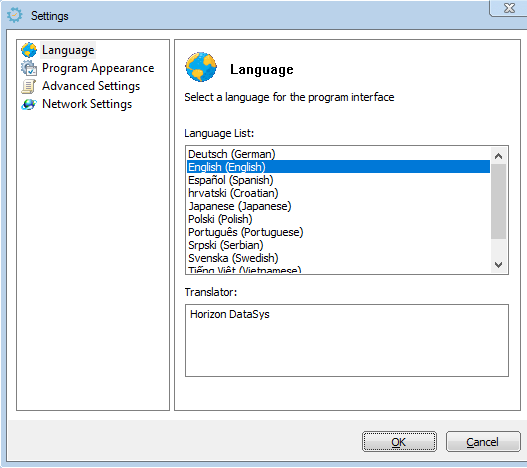Click the large Language globe header icon
The image size is (527, 468).
201,67
